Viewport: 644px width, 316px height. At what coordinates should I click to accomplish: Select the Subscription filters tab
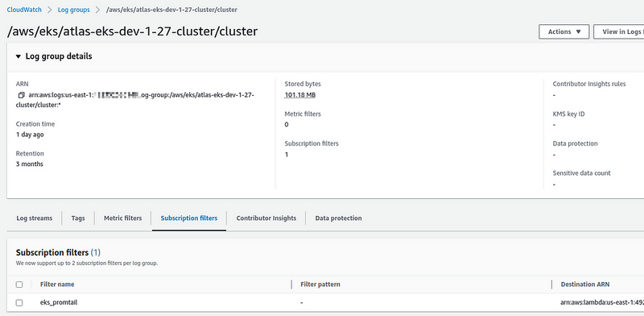tap(189, 218)
